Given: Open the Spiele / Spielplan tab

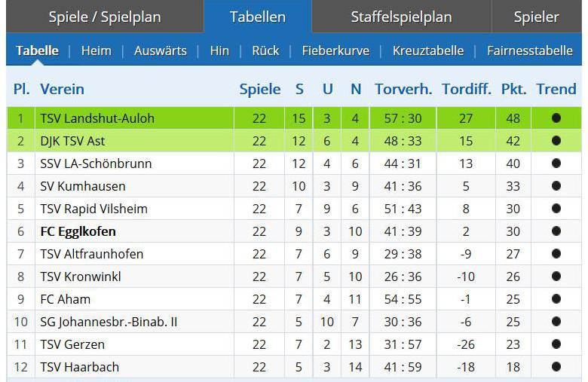Looking at the screenshot, I should tap(106, 17).
